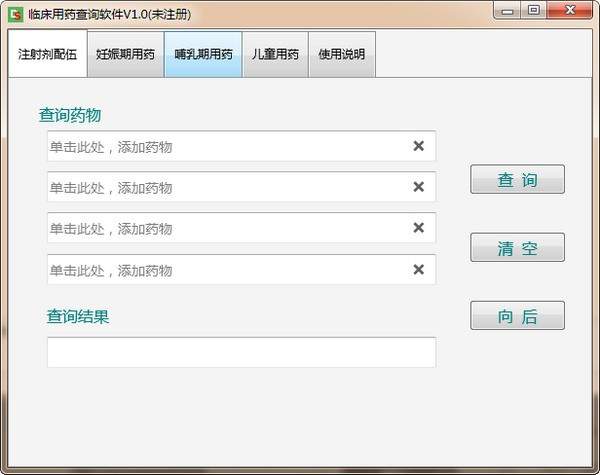
Task: Switch to the 注射剂配伍 tab
Action: [x=47, y=54]
